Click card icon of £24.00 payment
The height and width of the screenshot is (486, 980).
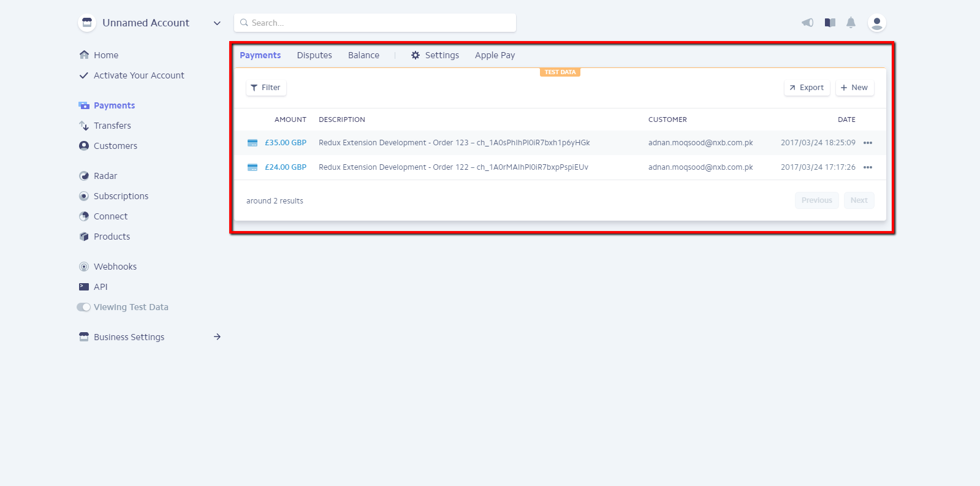(253, 167)
